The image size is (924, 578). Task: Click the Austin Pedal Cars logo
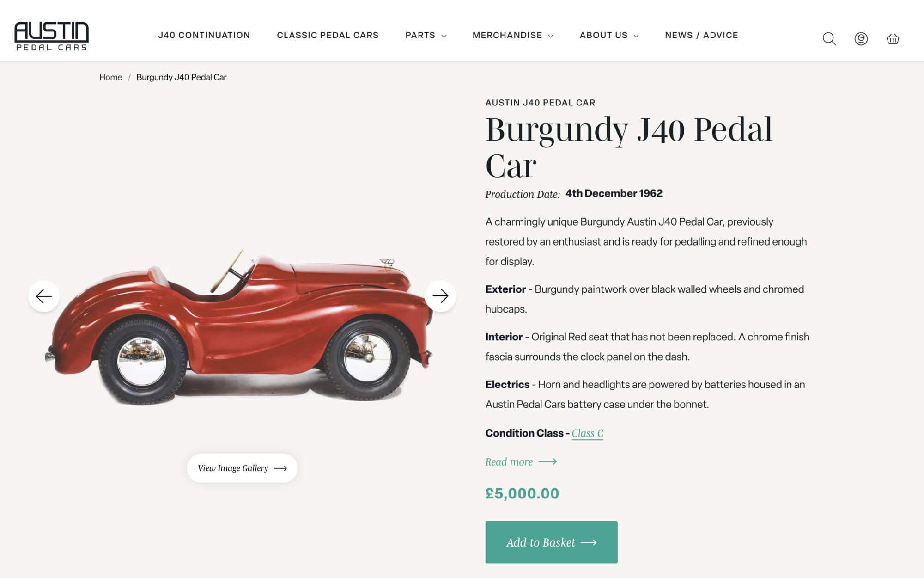51,36
